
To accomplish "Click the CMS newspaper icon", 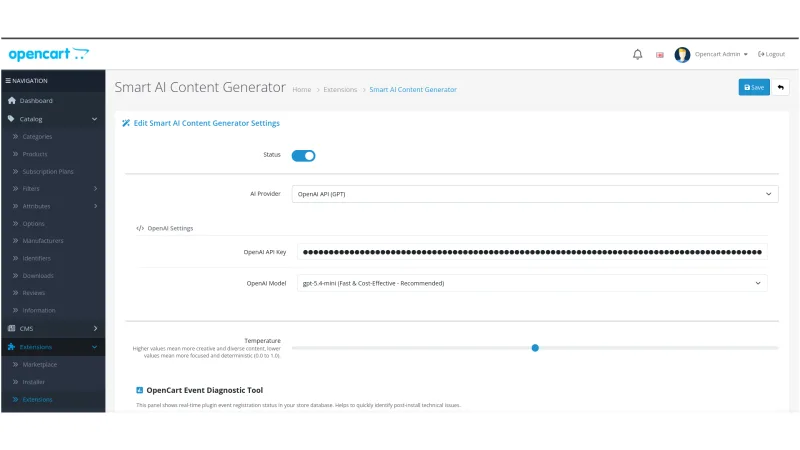I will (11, 329).
